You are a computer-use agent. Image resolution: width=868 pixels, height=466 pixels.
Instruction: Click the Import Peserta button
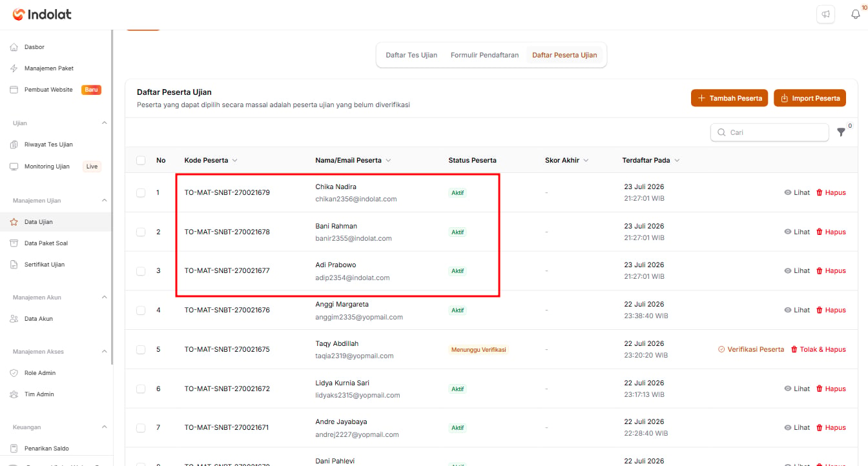[810, 98]
